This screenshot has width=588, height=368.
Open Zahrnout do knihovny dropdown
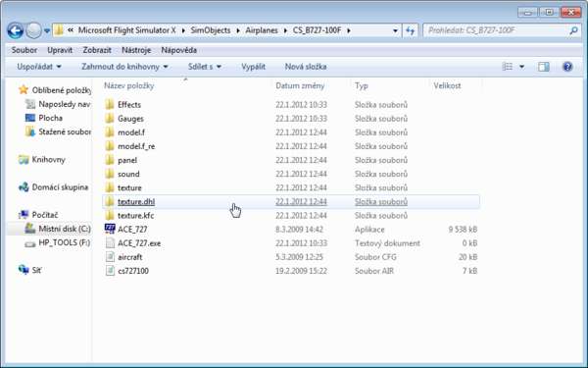pos(124,67)
